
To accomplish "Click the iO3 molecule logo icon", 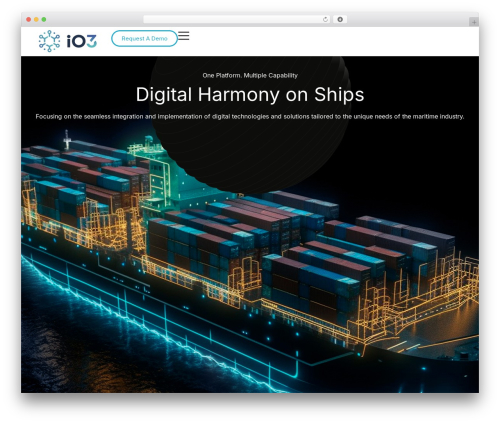I will tap(49, 41).
